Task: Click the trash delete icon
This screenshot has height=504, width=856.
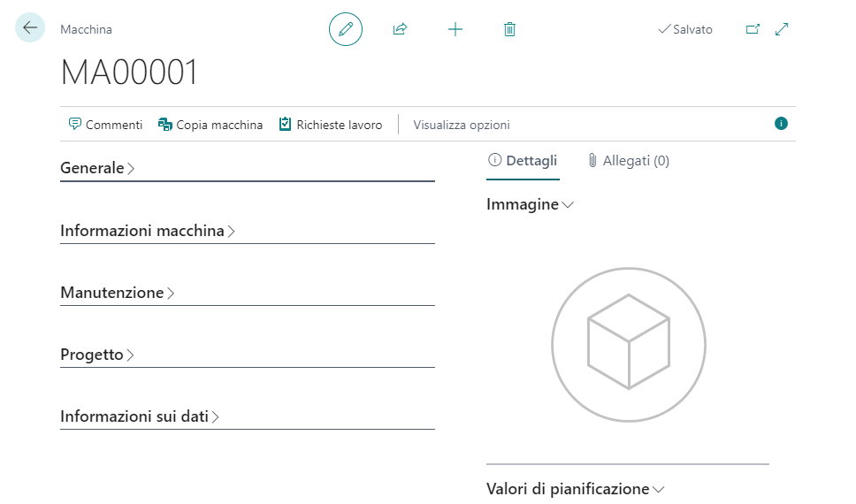Action: [x=509, y=29]
